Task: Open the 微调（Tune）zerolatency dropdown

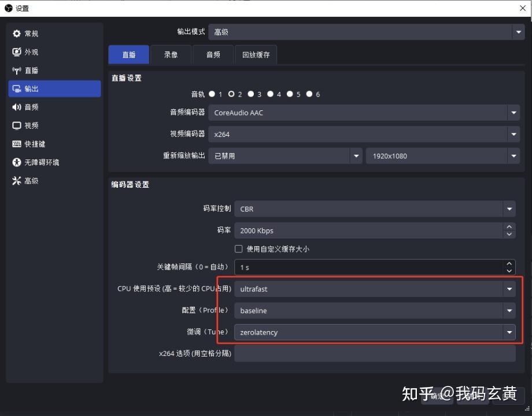Action: pyautogui.click(x=509, y=332)
